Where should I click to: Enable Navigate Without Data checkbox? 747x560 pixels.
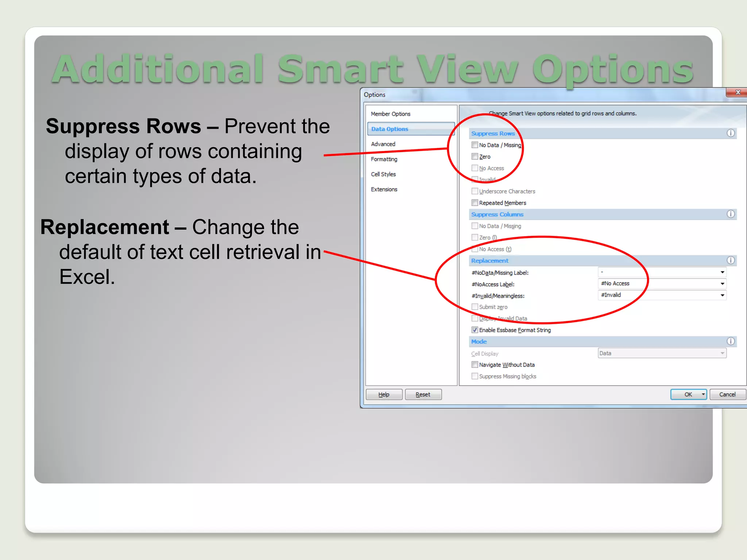point(475,365)
